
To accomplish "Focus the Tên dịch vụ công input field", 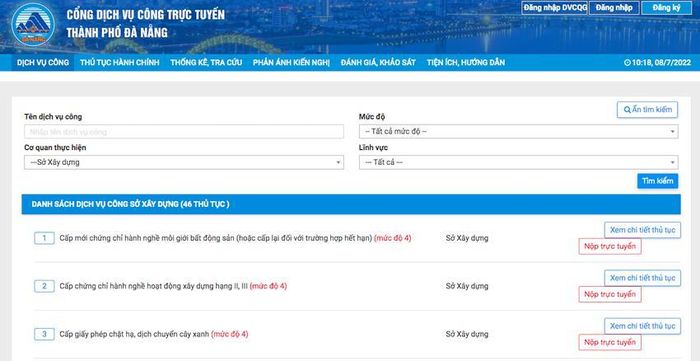I will 184,132.
